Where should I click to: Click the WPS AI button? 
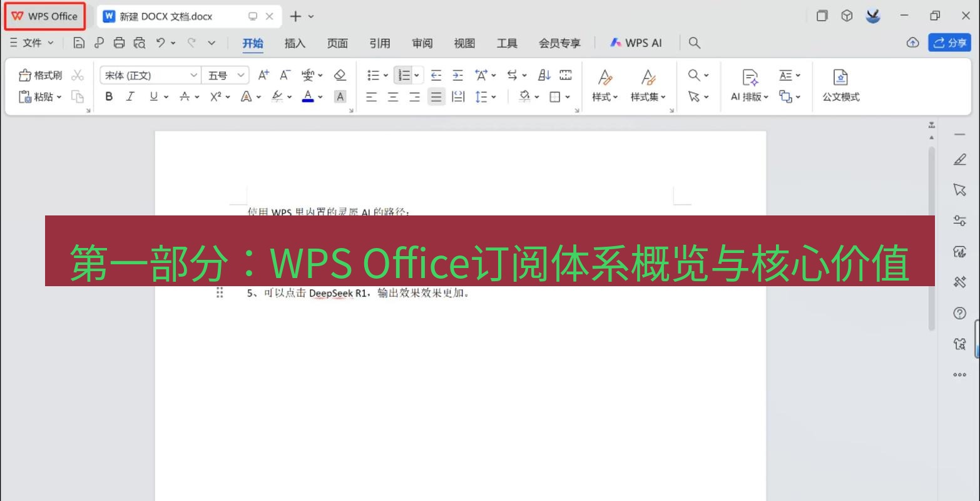[636, 43]
